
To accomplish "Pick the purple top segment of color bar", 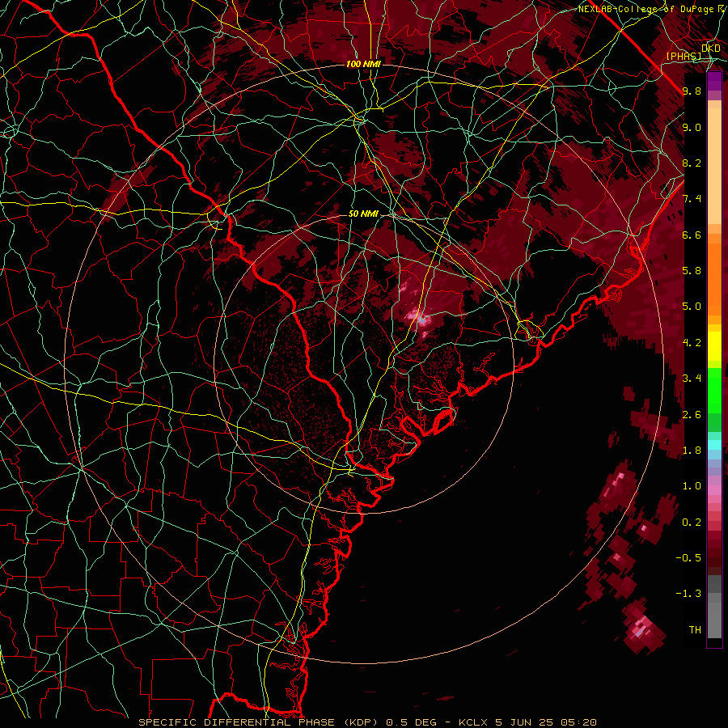I will [x=714, y=81].
